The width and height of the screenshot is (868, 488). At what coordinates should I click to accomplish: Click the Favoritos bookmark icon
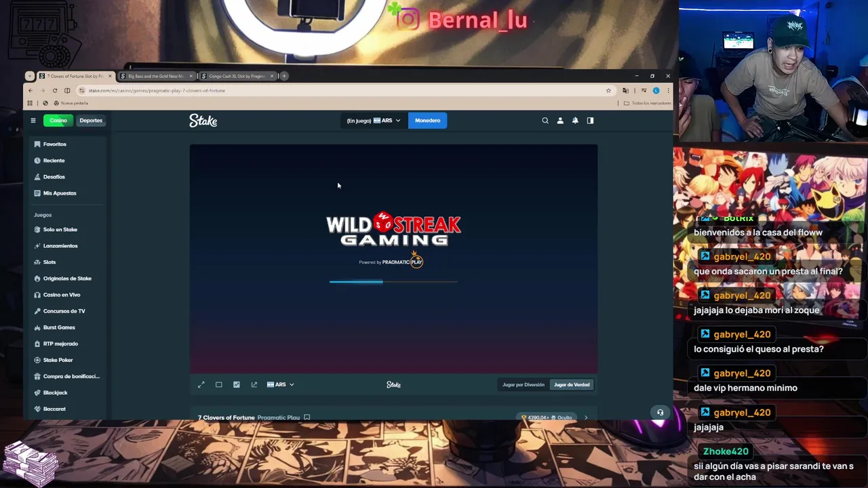click(x=37, y=144)
